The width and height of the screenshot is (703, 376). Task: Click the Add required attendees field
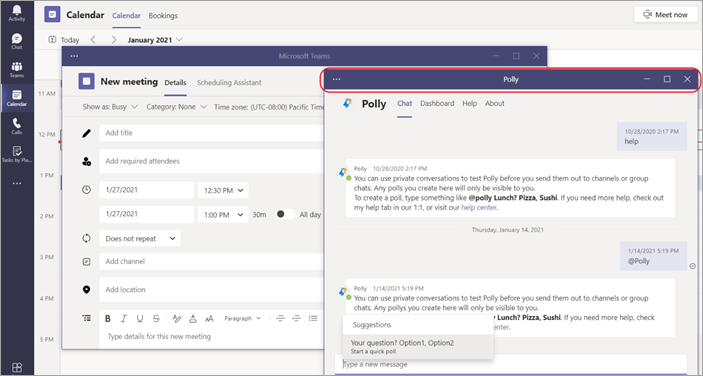click(211, 161)
